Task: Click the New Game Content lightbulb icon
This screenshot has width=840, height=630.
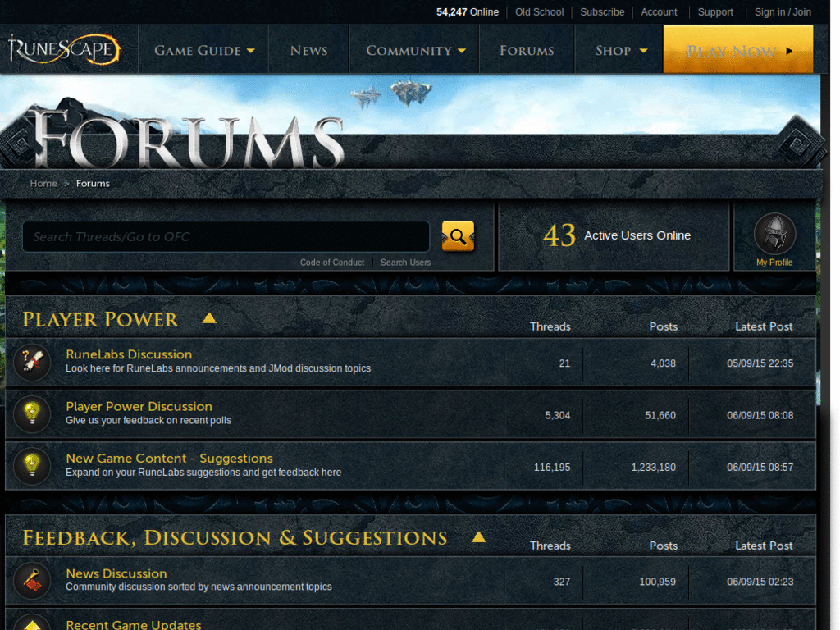Action: pos(32,466)
